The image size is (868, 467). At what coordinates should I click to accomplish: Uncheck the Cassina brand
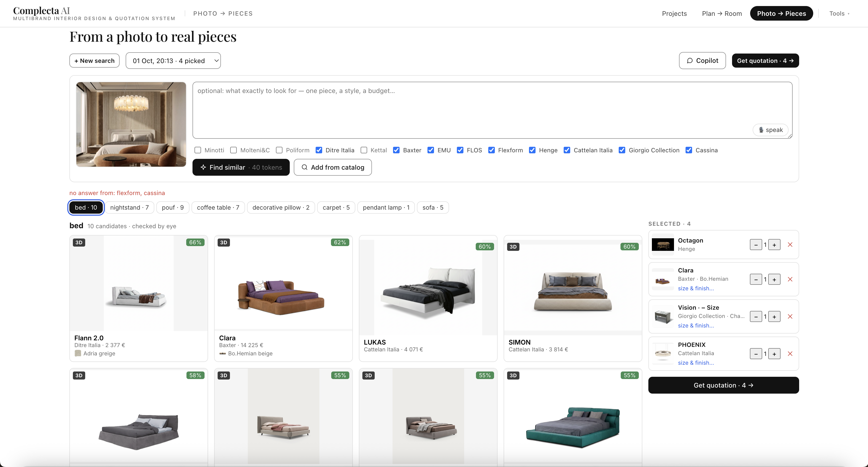[689, 150]
